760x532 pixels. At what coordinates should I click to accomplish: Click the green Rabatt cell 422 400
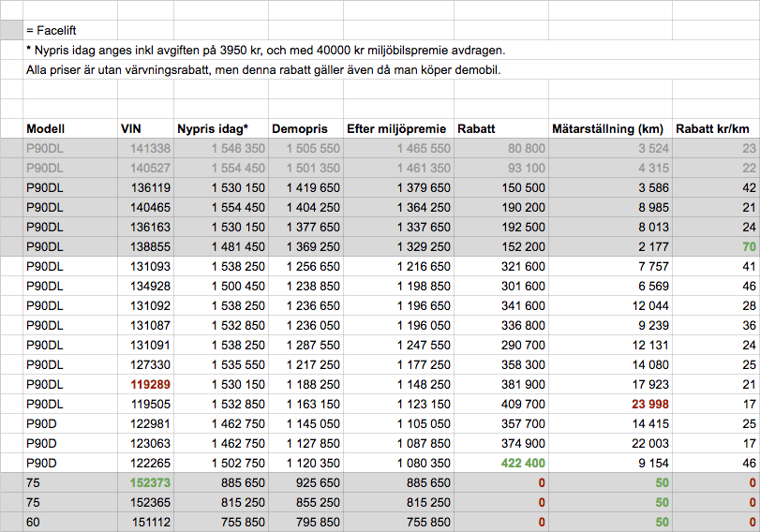click(x=501, y=464)
